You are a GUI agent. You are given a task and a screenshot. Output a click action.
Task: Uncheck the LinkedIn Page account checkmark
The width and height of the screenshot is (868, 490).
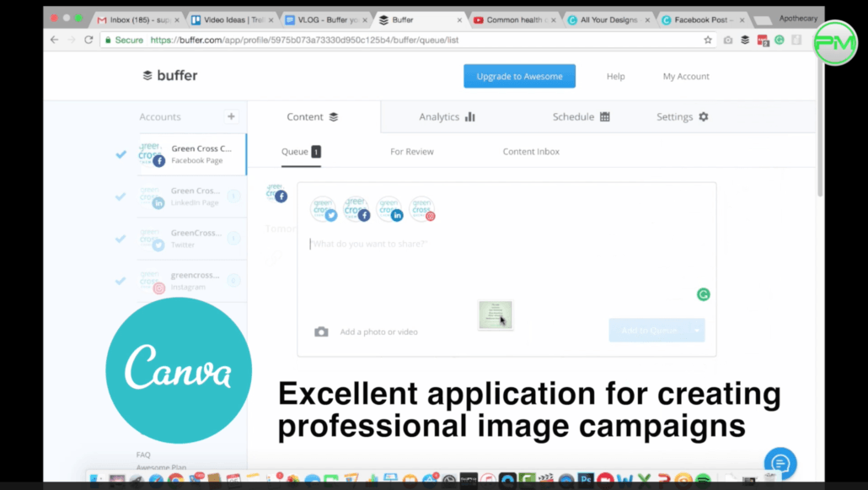point(121,197)
